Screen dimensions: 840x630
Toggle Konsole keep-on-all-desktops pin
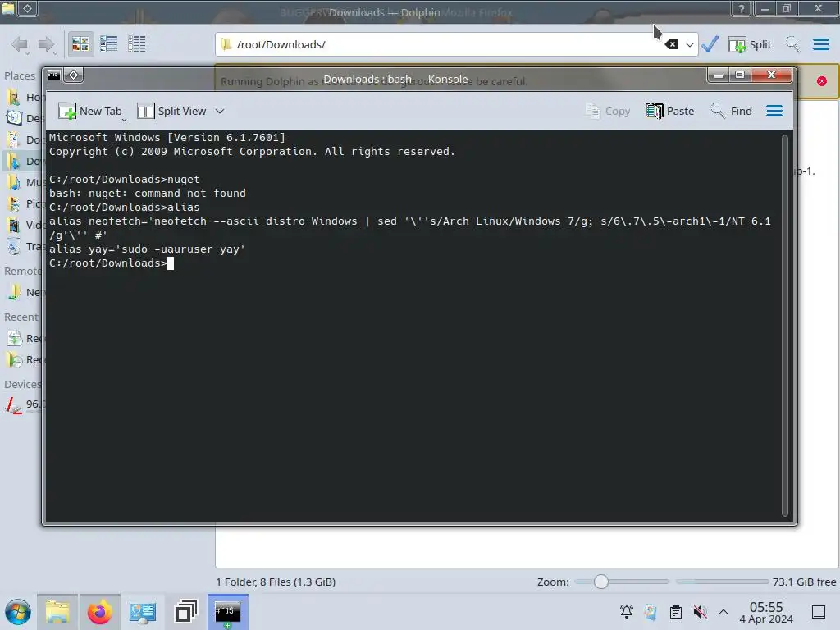click(x=73, y=75)
